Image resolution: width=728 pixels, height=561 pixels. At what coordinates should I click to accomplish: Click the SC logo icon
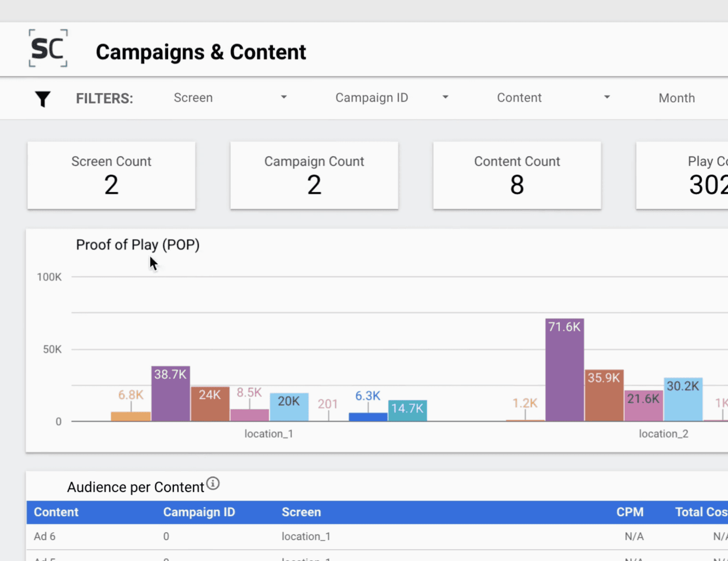click(x=48, y=48)
